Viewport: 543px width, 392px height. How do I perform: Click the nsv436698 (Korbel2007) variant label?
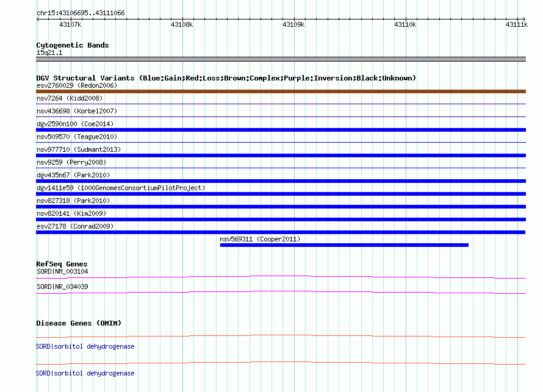coord(77,111)
